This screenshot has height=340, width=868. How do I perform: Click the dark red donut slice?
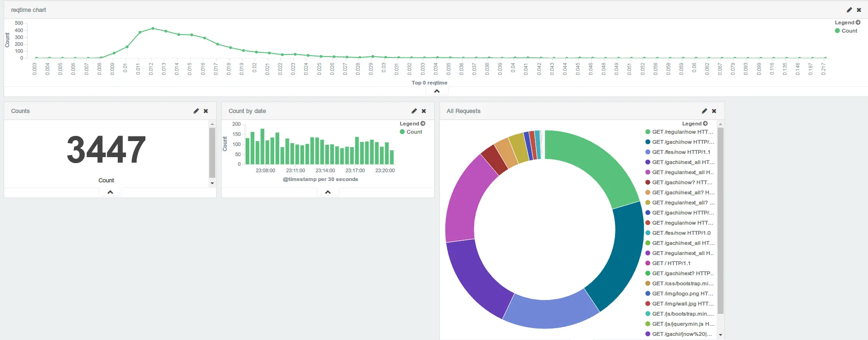click(494, 160)
